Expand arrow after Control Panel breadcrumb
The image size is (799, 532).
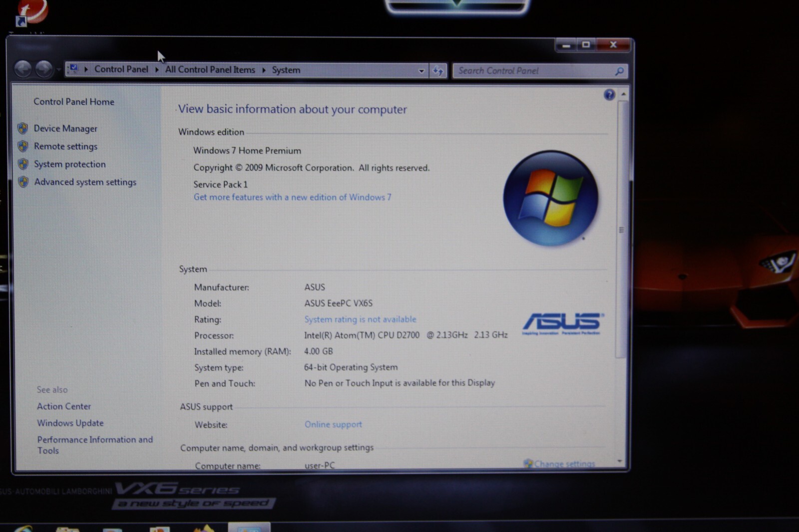click(157, 69)
